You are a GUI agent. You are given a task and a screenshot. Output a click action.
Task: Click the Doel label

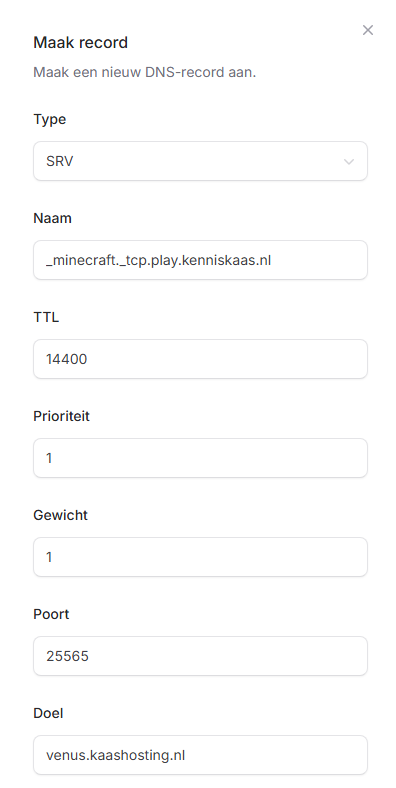click(48, 713)
